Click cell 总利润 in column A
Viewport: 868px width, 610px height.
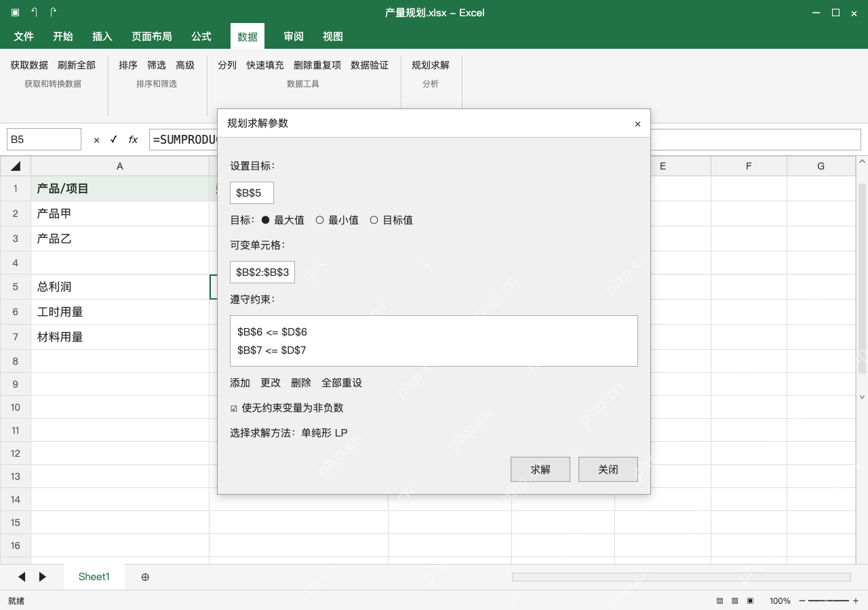[x=120, y=287]
